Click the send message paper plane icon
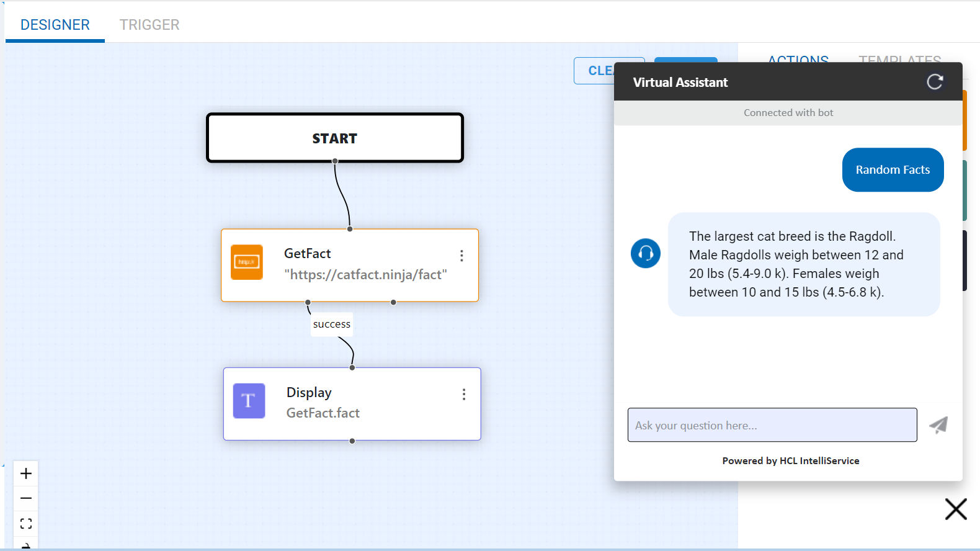 coord(938,425)
